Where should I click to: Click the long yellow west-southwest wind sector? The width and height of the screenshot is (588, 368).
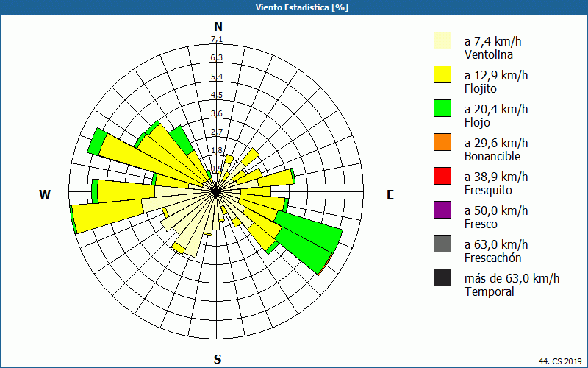[x=109, y=216]
